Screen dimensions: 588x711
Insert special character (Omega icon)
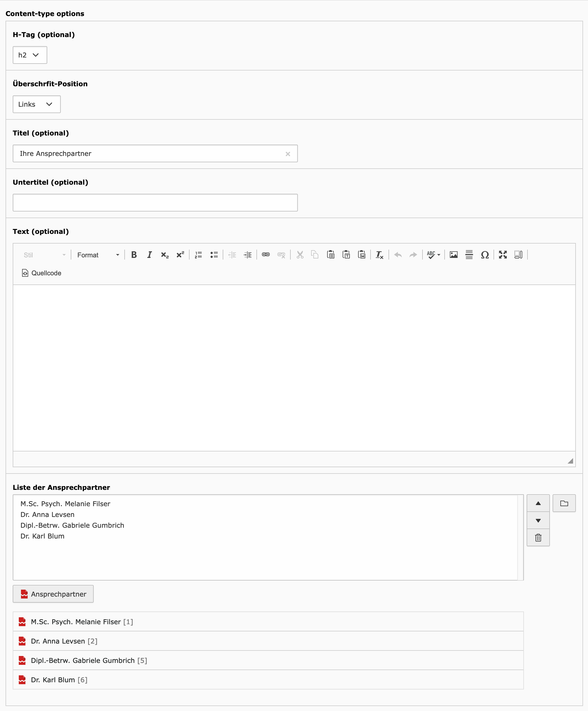(485, 255)
